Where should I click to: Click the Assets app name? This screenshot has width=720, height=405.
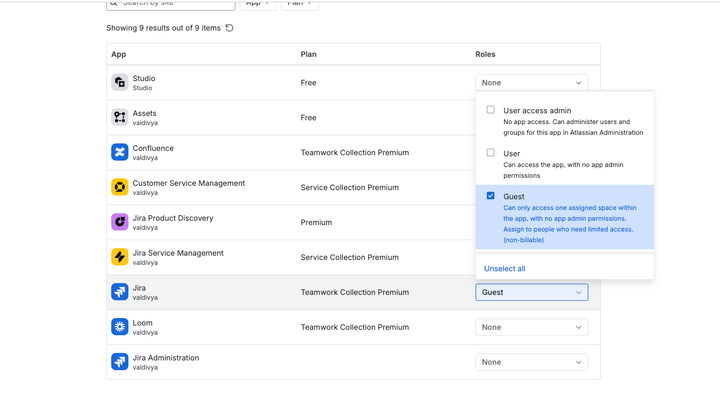pos(144,113)
